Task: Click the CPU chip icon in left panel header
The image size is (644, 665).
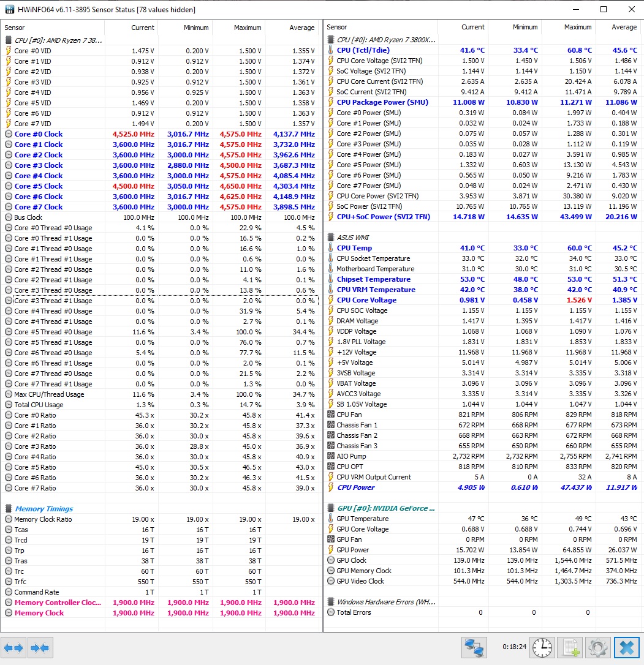Action: (x=8, y=40)
